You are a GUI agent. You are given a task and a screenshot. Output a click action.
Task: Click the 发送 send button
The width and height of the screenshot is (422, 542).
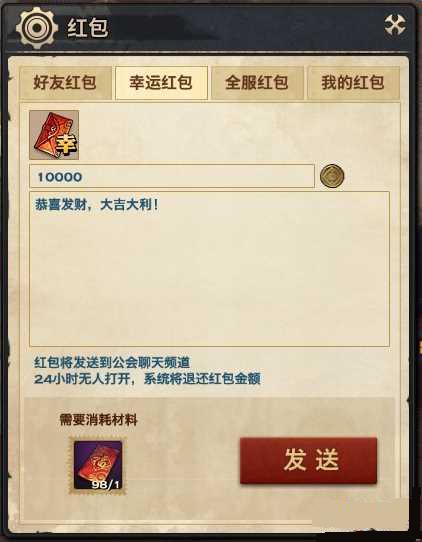[x=308, y=460]
